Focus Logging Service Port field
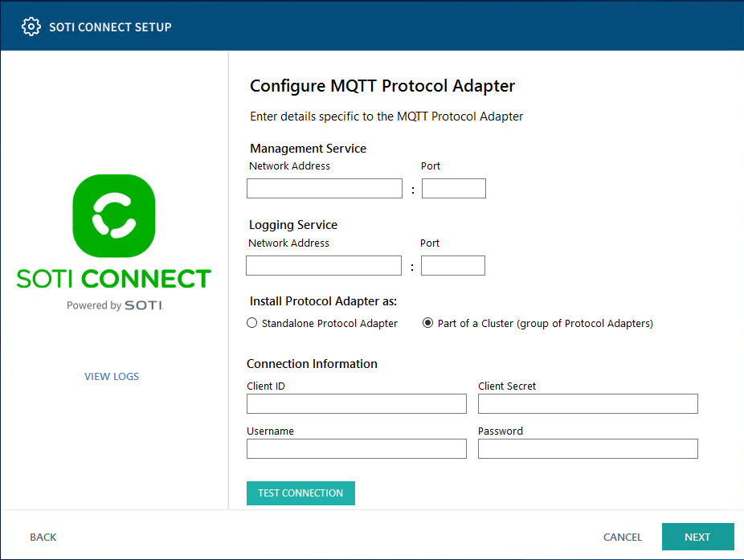The image size is (744, 560). click(x=452, y=265)
